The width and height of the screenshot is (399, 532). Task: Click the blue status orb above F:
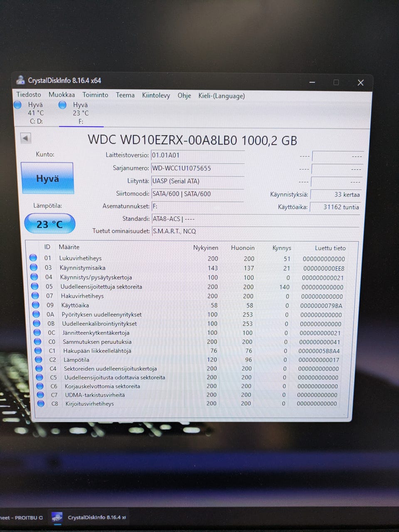[x=62, y=105]
